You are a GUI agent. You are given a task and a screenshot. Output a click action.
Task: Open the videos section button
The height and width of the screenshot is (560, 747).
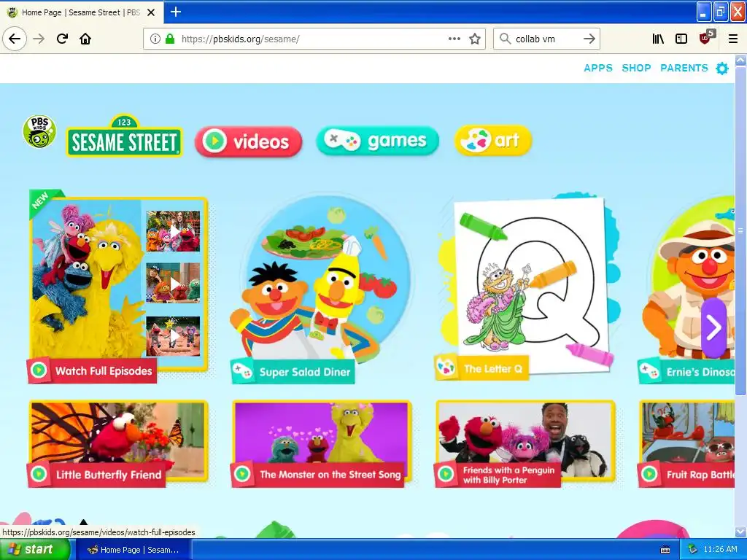pyautogui.click(x=248, y=141)
